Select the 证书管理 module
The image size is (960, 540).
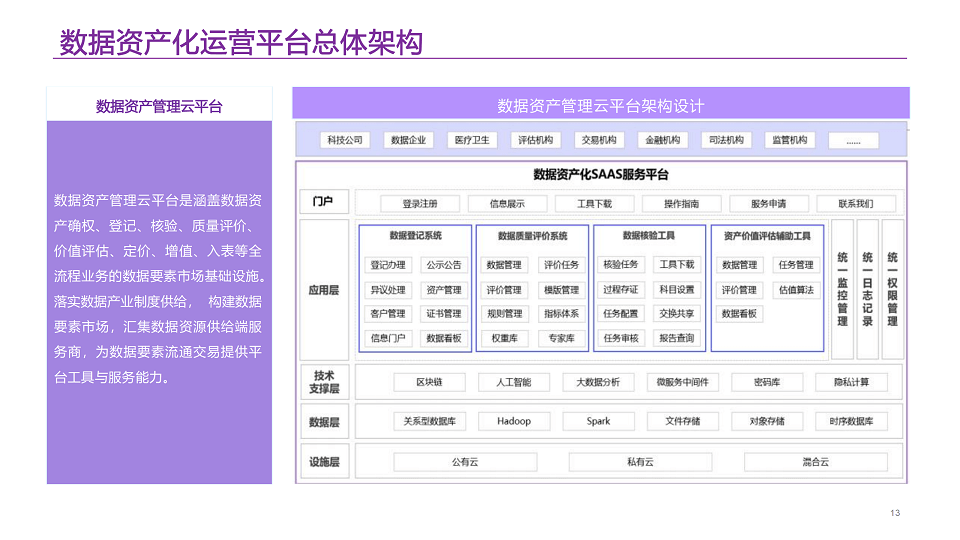[444, 314]
